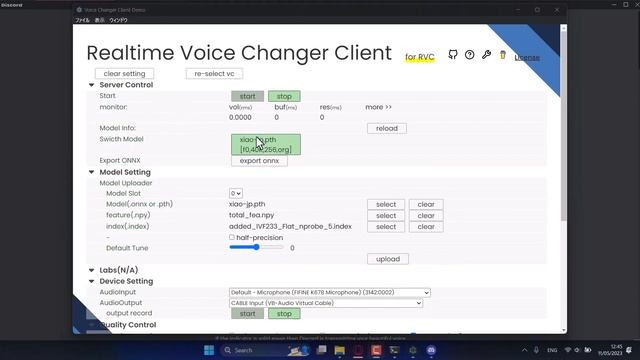The width and height of the screenshot is (640, 360).
Task: Collapse the Device Setting section
Action: pyautogui.click(x=91, y=281)
